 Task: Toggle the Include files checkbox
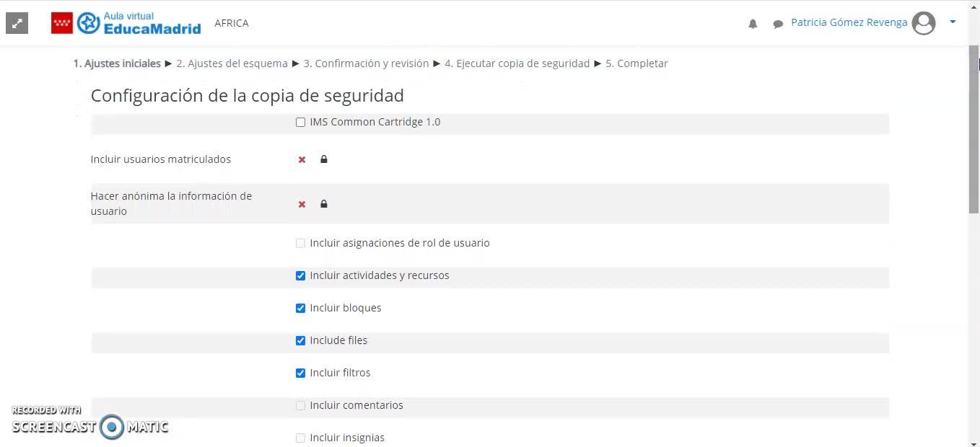[300, 341]
